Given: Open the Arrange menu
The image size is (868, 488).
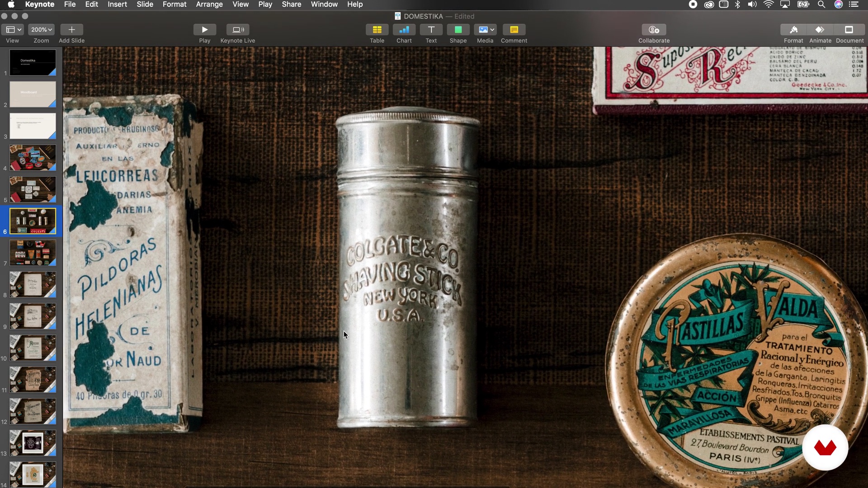Looking at the screenshot, I should click(x=209, y=5).
